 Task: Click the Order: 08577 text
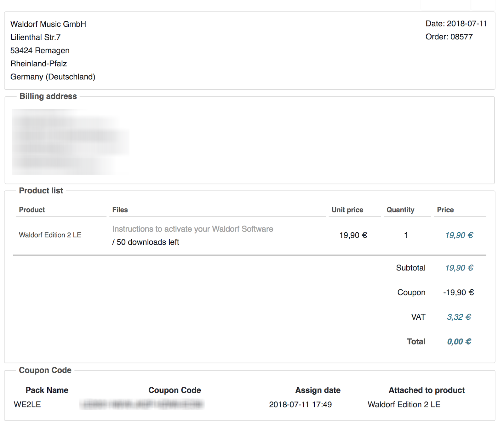click(x=449, y=37)
